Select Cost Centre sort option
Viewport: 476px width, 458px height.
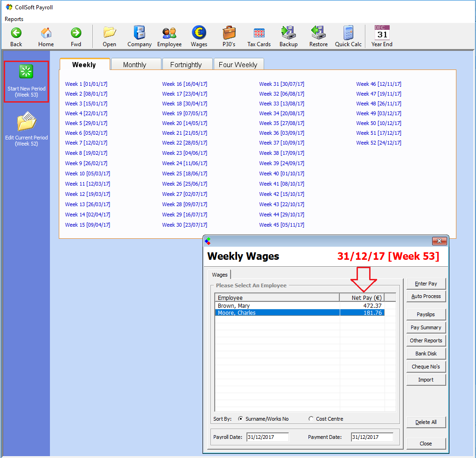(x=311, y=419)
